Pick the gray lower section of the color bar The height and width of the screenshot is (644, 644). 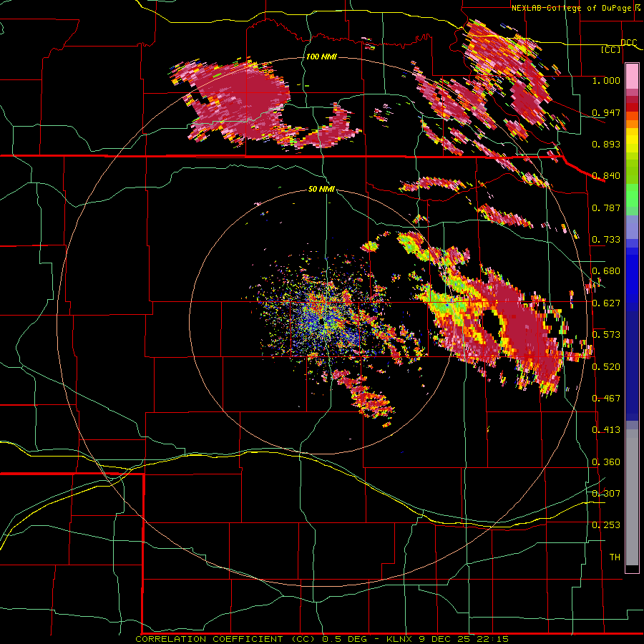pos(632,497)
